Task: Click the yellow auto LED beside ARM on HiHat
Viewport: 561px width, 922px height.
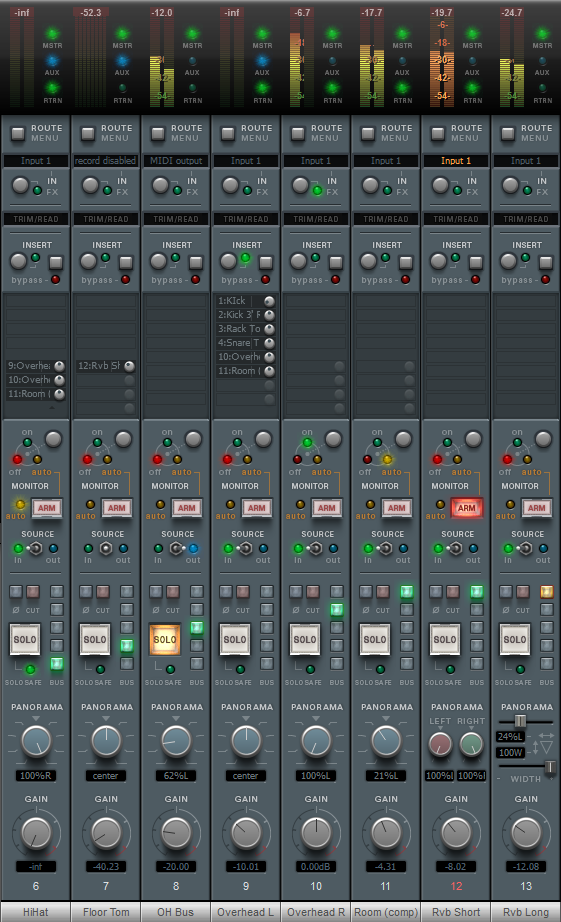Action: [20, 505]
